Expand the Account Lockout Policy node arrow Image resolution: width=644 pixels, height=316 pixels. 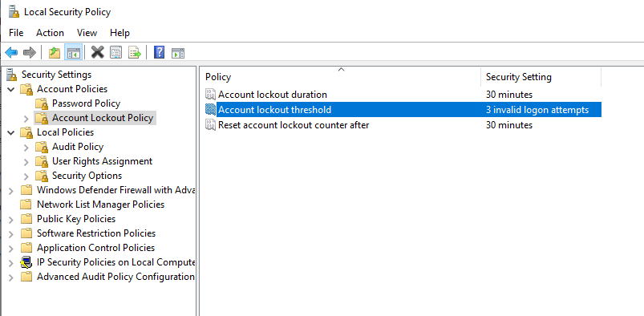click(x=26, y=119)
